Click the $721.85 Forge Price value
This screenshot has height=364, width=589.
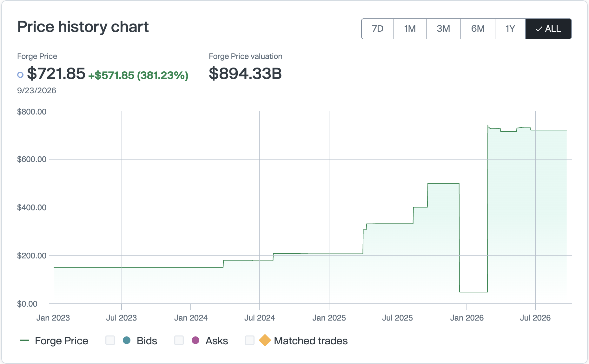click(56, 74)
